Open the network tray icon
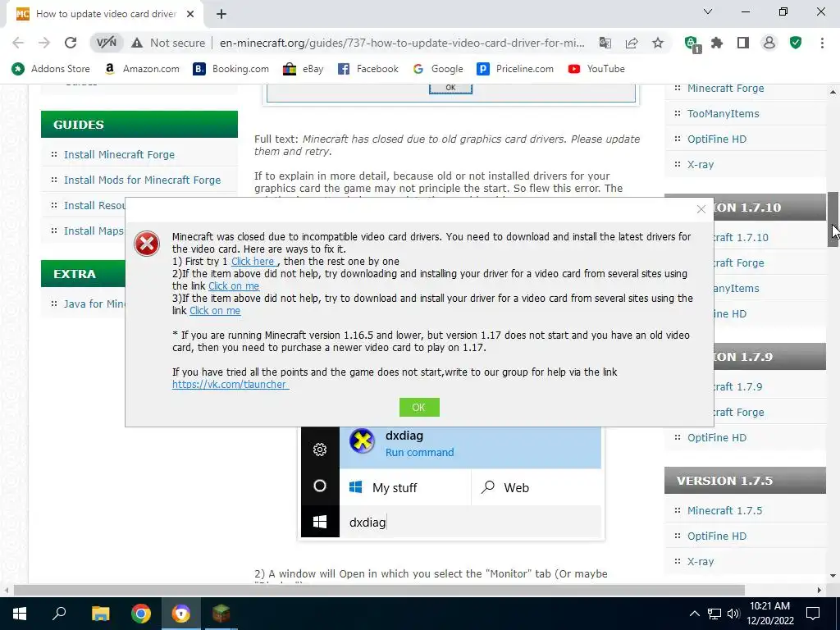This screenshot has height=630, width=840. (x=714, y=614)
